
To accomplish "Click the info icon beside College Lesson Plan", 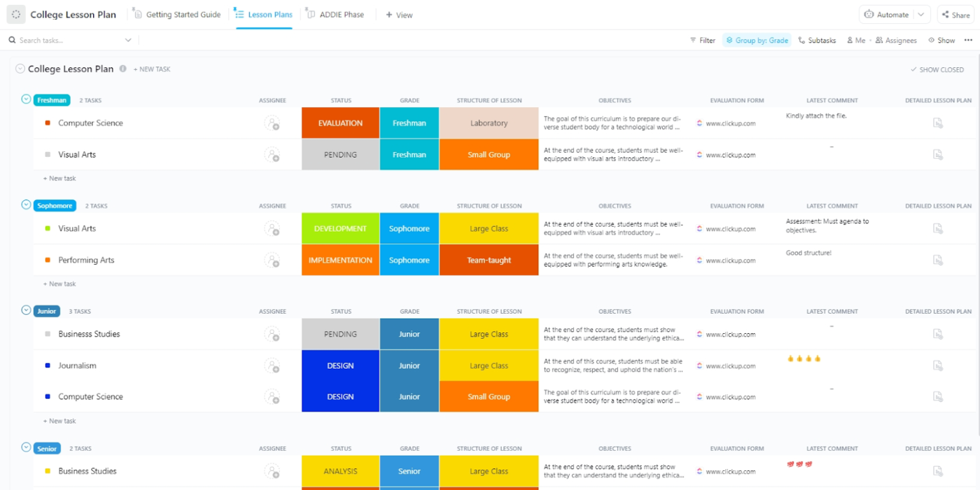I will point(124,69).
